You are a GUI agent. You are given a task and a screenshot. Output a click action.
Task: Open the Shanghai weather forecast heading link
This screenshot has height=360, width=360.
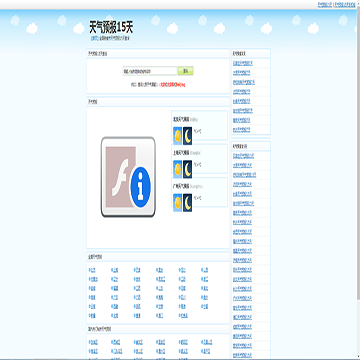click(x=181, y=153)
